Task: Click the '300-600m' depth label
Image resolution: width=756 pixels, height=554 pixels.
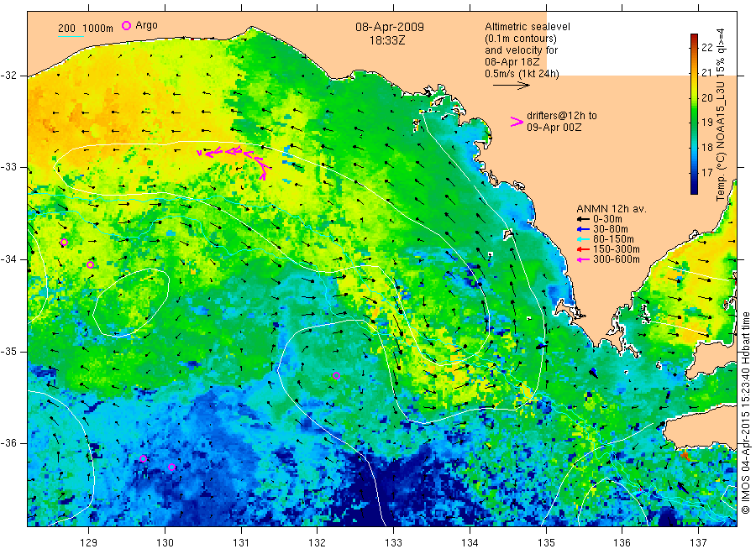Action: 617,259
